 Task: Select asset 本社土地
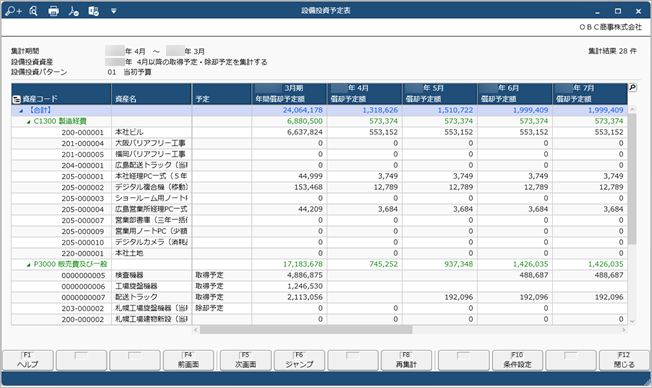(129, 253)
